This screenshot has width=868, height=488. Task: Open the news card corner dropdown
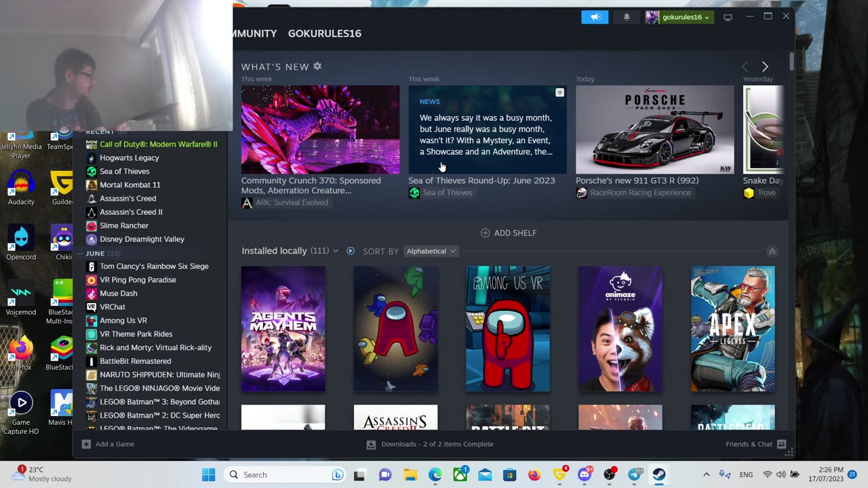tap(559, 92)
